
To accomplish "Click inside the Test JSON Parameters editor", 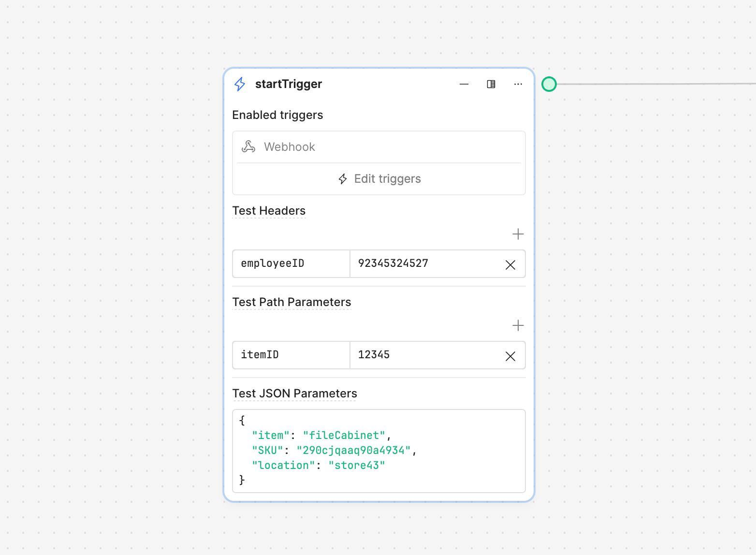I will click(379, 451).
